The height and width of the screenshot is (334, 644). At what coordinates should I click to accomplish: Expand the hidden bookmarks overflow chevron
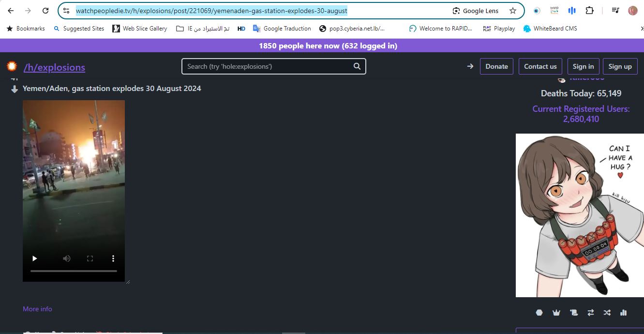coord(642,29)
